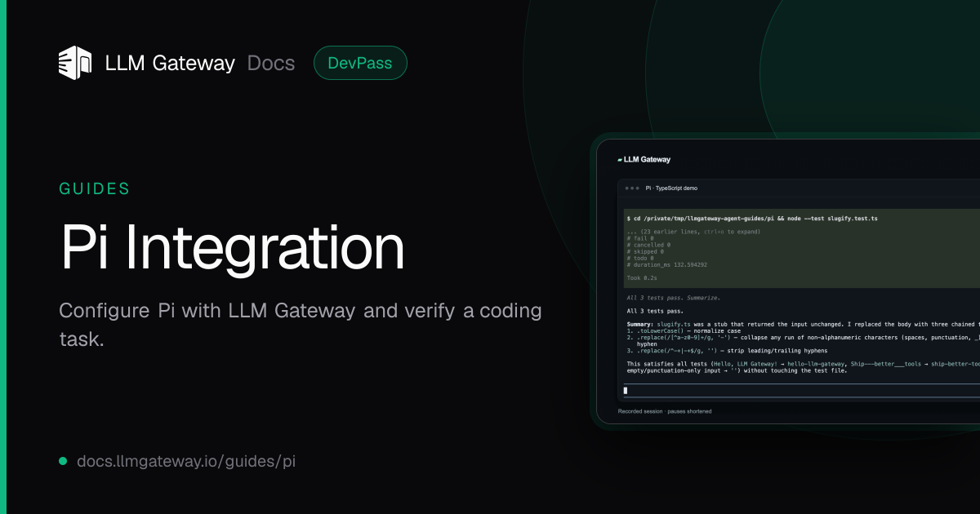This screenshot has height=514, width=980.
Task: Click the three window dots in terminal title
Action: point(632,188)
